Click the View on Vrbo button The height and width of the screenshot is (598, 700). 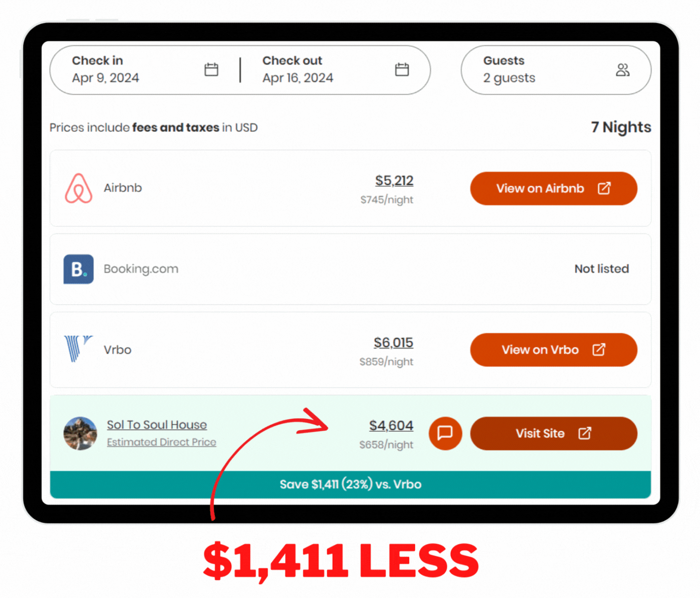coord(554,350)
